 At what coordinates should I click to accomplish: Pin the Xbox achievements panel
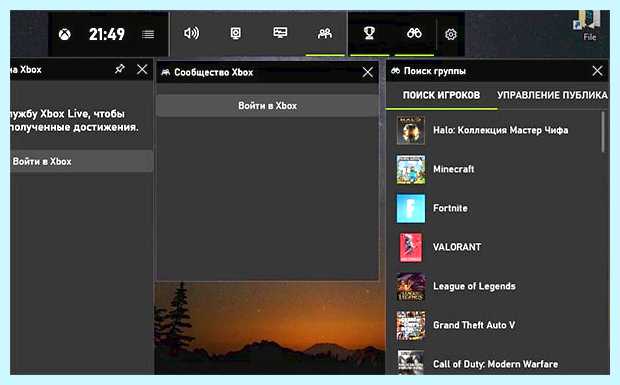coord(119,69)
